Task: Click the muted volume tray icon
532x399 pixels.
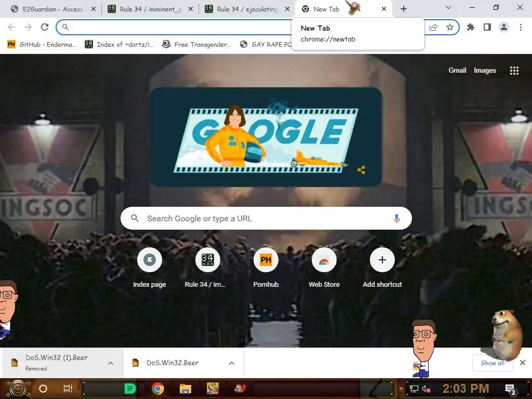Action: [426, 389]
